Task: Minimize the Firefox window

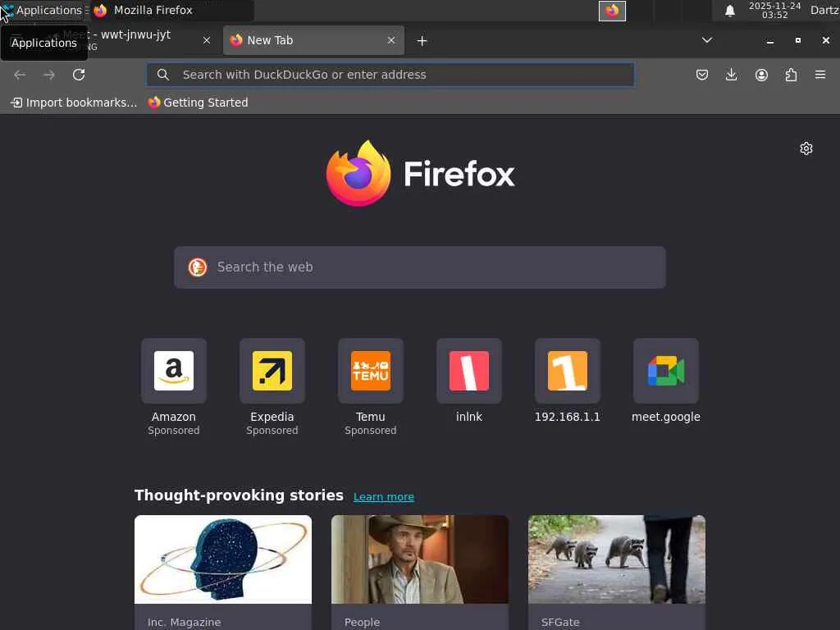Action: [x=769, y=41]
